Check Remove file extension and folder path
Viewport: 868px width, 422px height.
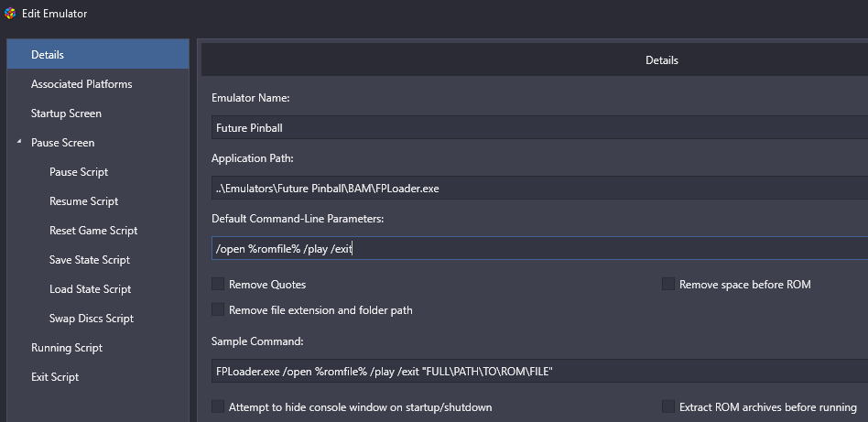pos(218,309)
